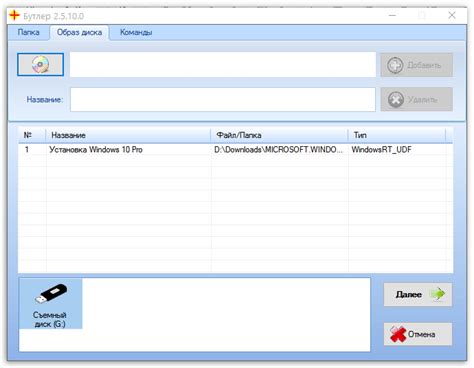The width and height of the screenshot is (474, 368).
Task: Open the Команды tab
Action: pyautogui.click(x=136, y=32)
